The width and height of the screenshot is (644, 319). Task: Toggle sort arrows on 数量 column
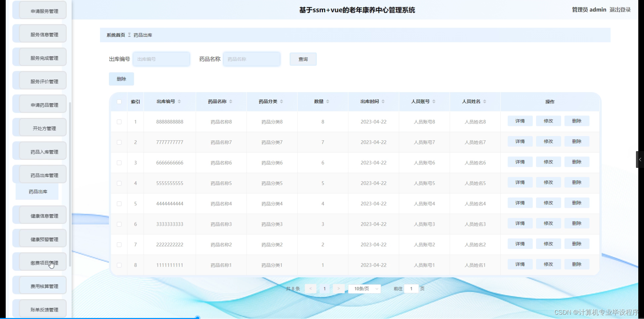coord(327,101)
